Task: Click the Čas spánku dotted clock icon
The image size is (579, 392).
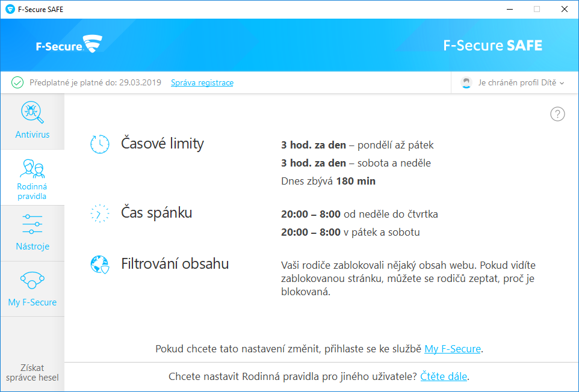Action: pos(100,213)
